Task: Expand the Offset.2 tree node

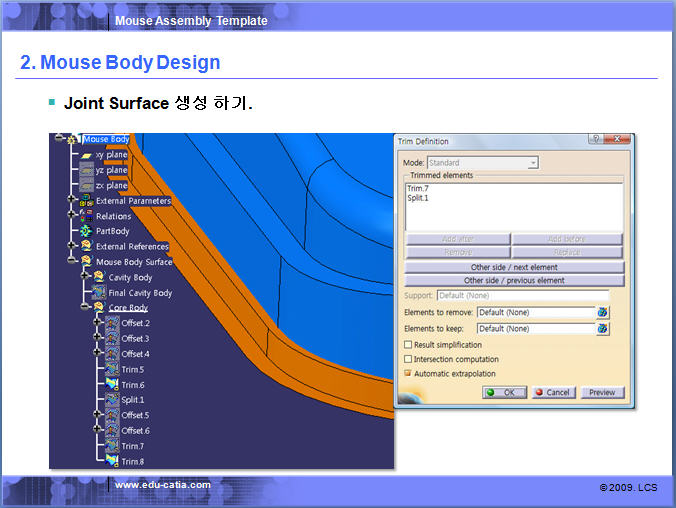Action: coord(98,323)
